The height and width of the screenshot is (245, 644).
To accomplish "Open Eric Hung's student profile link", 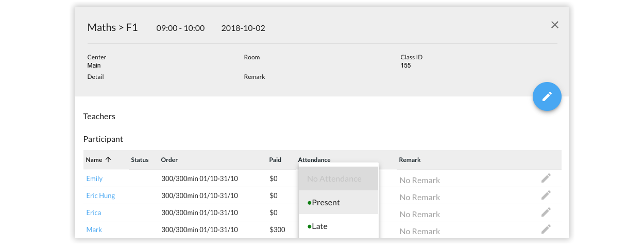I will (100, 195).
